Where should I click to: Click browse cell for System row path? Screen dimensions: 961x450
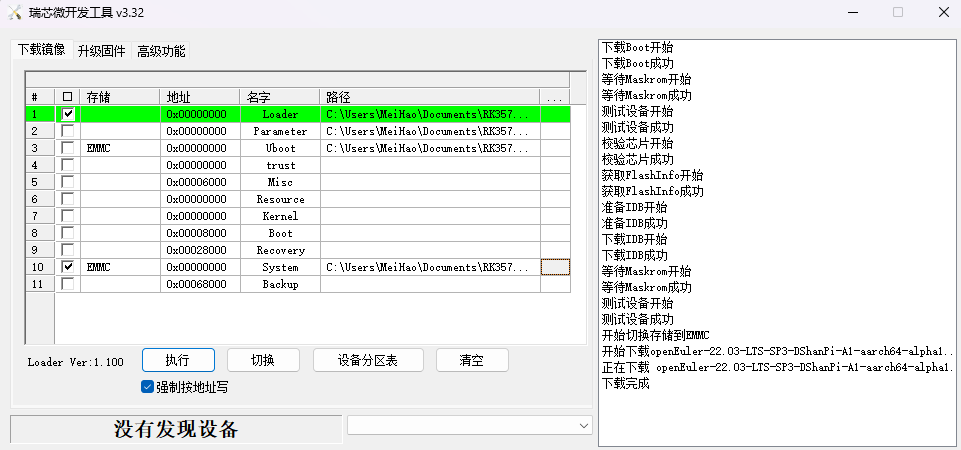coord(555,267)
